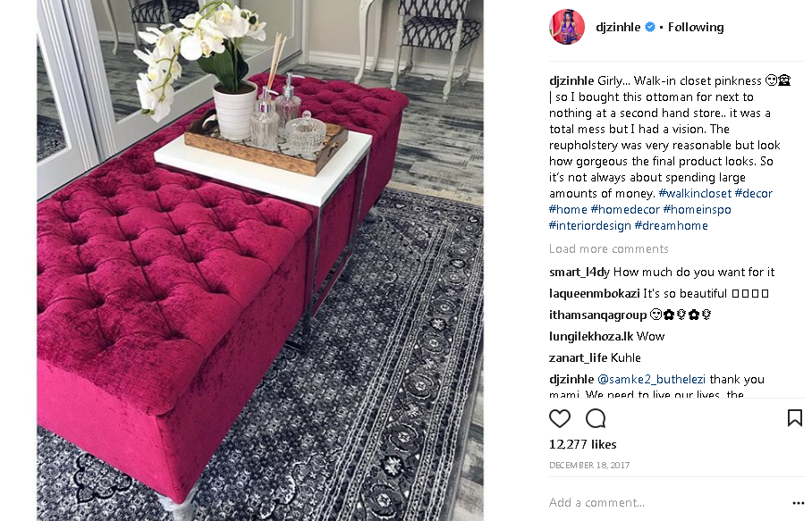Click the pink ottoman post photo
This screenshot has height=521, width=812.
[x=260, y=260]
